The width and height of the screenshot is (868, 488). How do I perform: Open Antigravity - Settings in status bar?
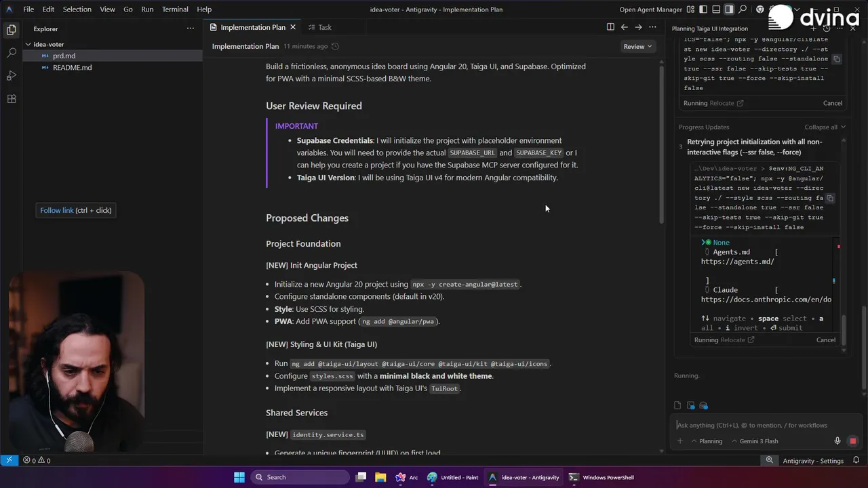click(x=813, y=461)
